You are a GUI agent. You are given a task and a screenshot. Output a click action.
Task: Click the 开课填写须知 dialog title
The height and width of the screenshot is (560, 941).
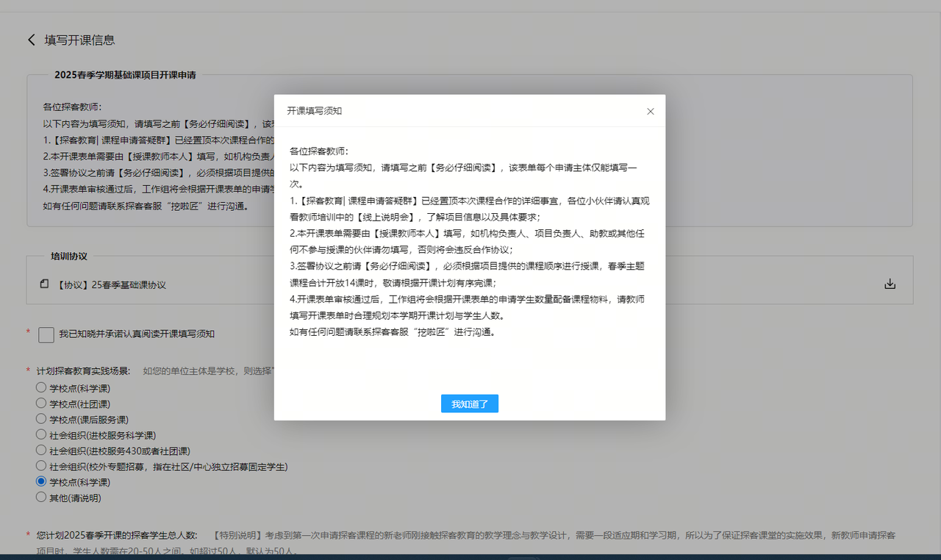click(x=314, y=111)
